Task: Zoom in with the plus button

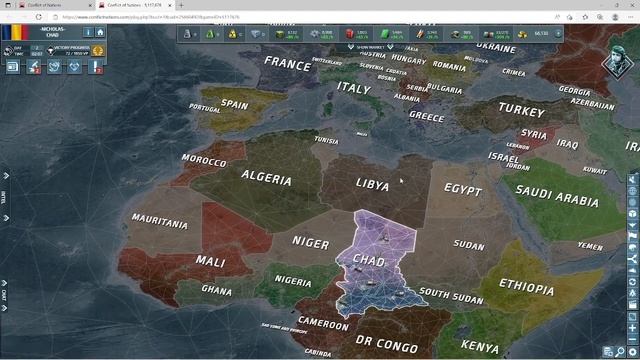Action: pyautogui.click(x=632, y=328)
